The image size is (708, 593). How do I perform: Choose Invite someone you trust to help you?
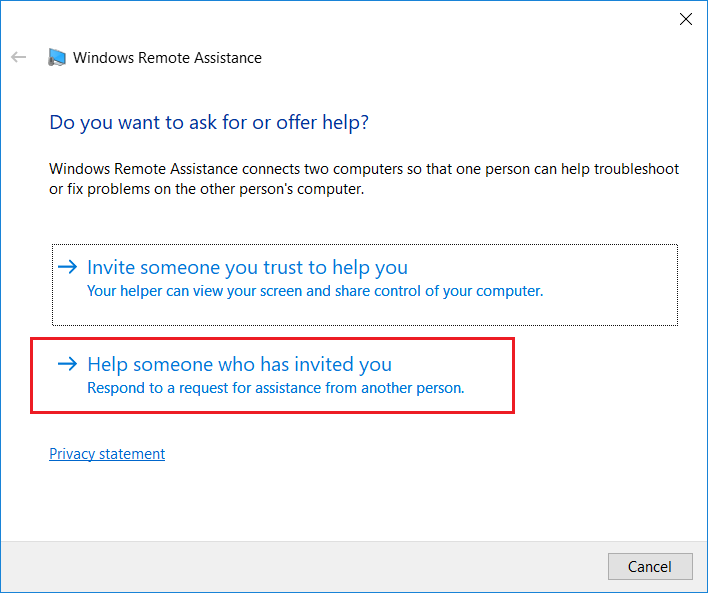tap(365, 285)
